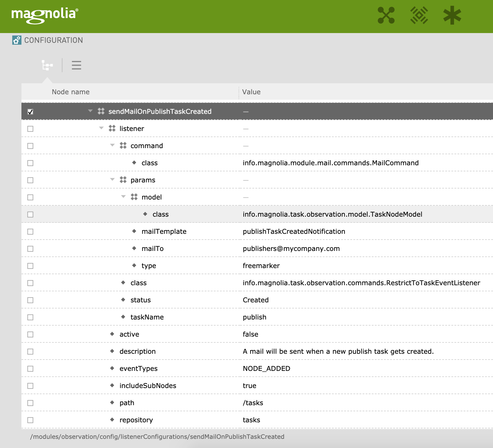Click the breadcrumb path at the bottom

click(157, 437)
